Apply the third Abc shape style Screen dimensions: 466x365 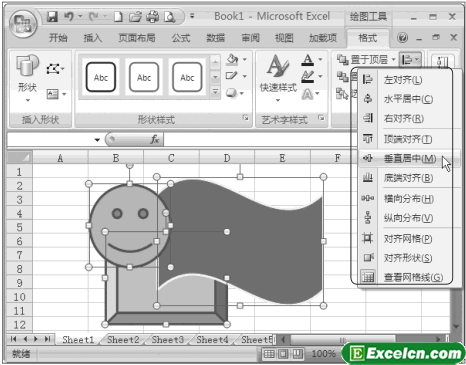tap(187, 77)
